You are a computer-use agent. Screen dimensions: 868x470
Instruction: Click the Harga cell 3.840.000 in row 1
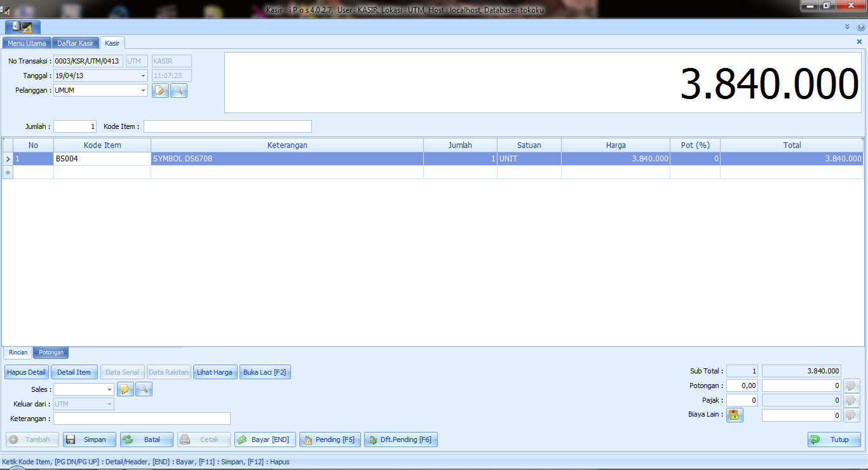(x=616, y=159)
